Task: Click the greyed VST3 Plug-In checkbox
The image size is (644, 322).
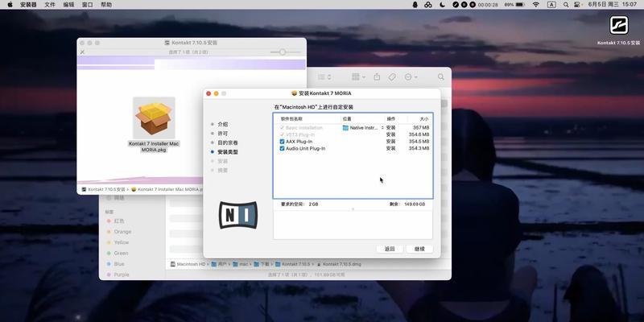Action: pos(282,134)
